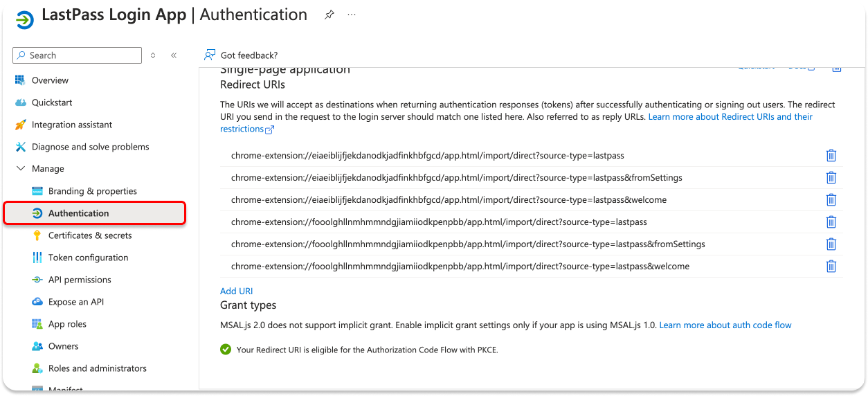The width and height of the screenshot is (868, 396).
Task: Open the more options ellipsis in header
Action: click(x=352, y=15)
